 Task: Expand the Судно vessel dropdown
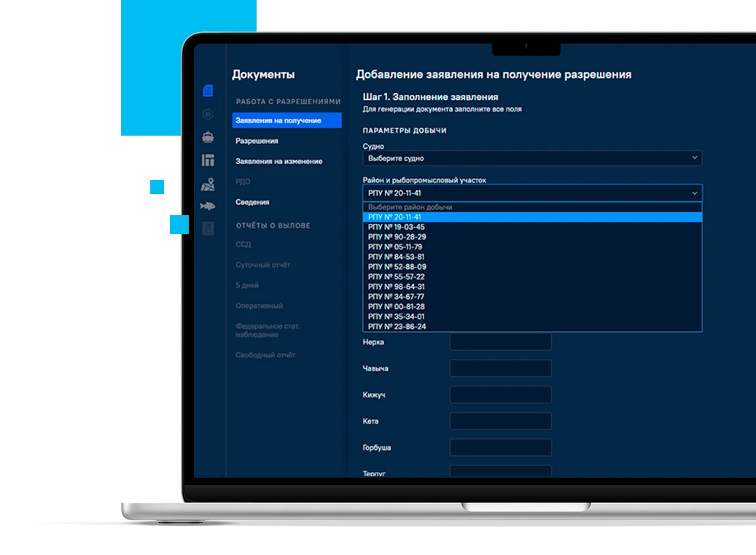pyautogui.click(x=531, y=158)
